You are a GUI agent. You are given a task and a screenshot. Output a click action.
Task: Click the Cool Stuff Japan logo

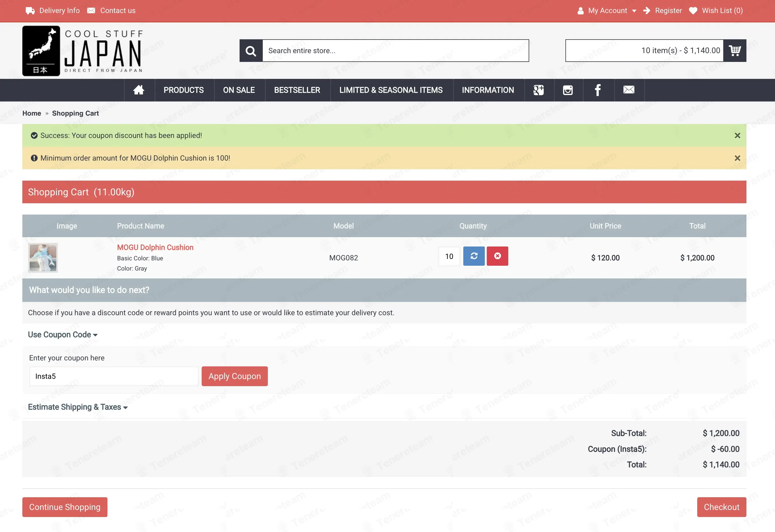coord(83,51)
